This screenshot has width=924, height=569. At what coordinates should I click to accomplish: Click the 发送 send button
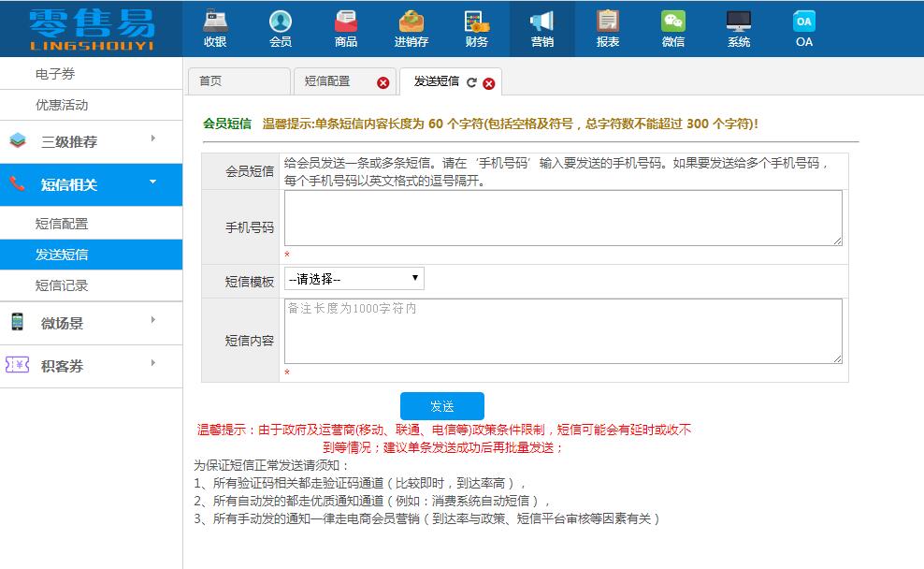point(444,406)
